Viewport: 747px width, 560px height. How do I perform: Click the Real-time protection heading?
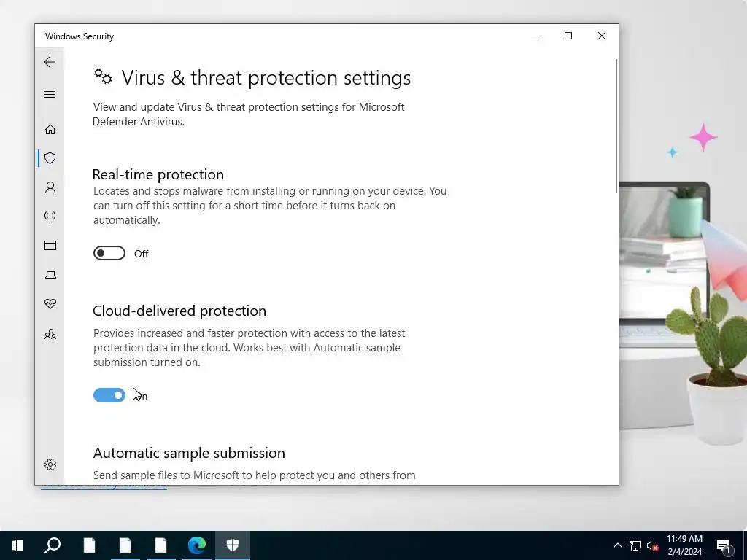coord(158,174)
